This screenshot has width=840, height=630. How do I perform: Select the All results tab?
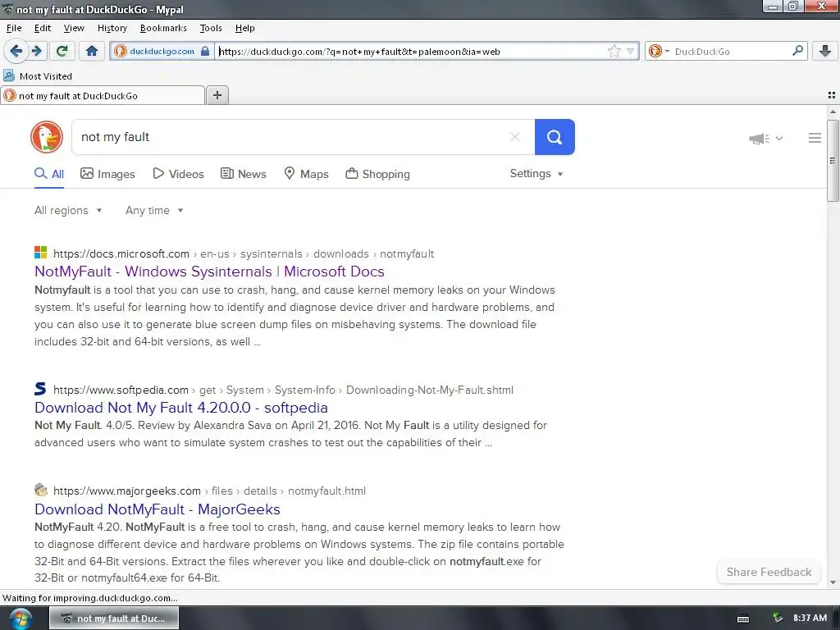(49, 174)
